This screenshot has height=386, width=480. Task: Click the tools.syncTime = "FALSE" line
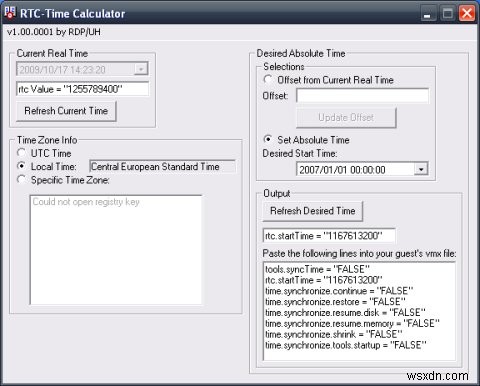tap(317, 269)
